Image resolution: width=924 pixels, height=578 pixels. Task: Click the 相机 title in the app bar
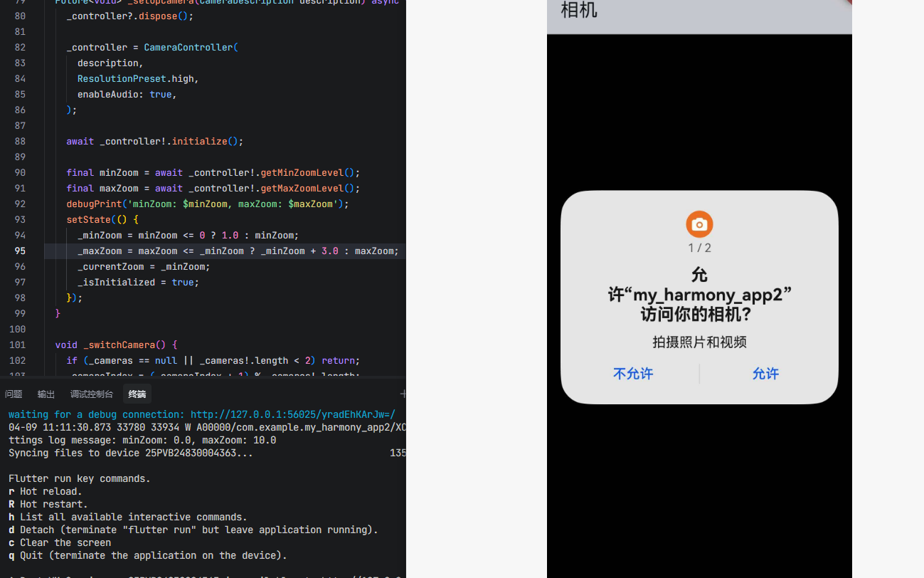pos(579,10)
